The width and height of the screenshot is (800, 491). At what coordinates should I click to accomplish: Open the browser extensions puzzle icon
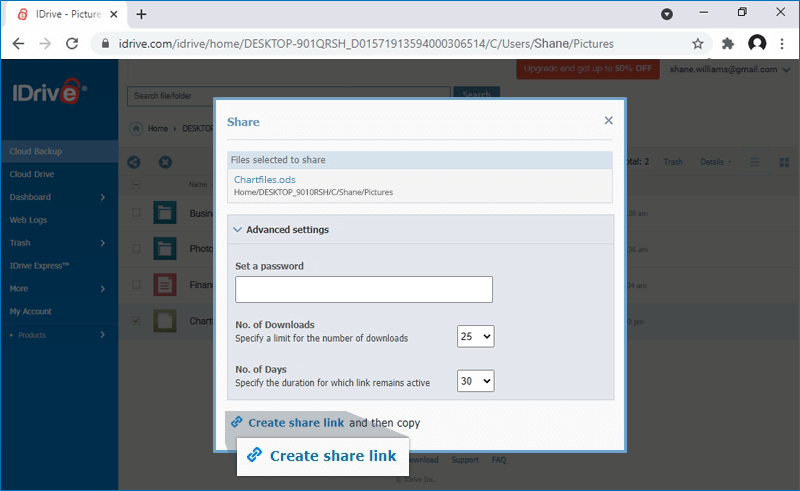tap(728, 44)
